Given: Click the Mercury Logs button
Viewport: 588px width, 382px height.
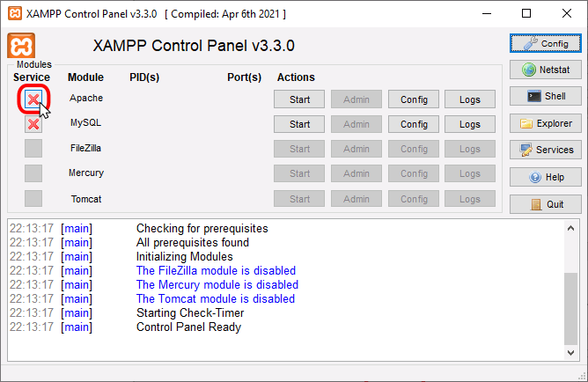Looking at the screenshot, I should point(470,173).
